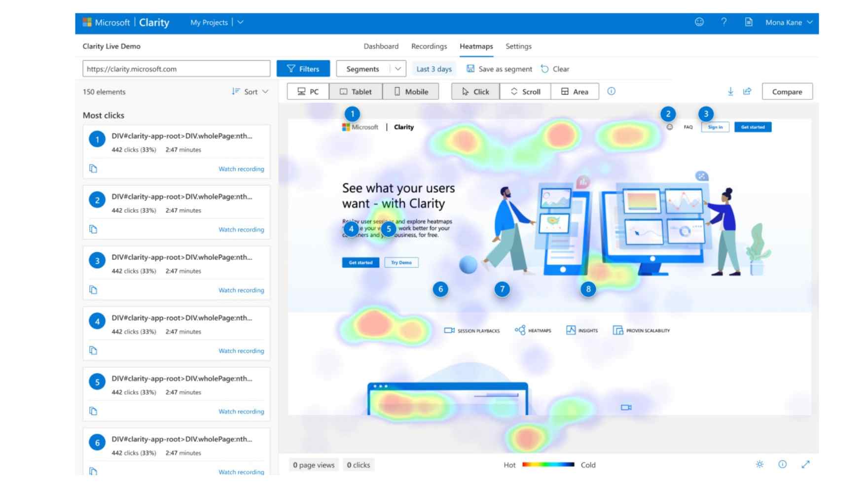The width and height of the screenshot is (868, 488).
Task: Expand heatmap to fullscreen with arrows icon
Action: 805,464
